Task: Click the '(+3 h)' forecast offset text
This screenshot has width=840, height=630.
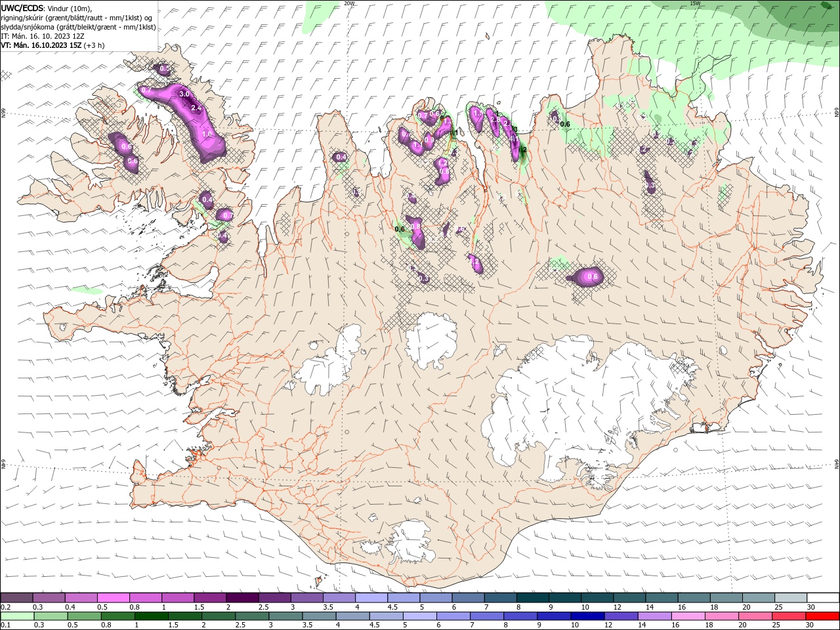Action: point(94,45)
